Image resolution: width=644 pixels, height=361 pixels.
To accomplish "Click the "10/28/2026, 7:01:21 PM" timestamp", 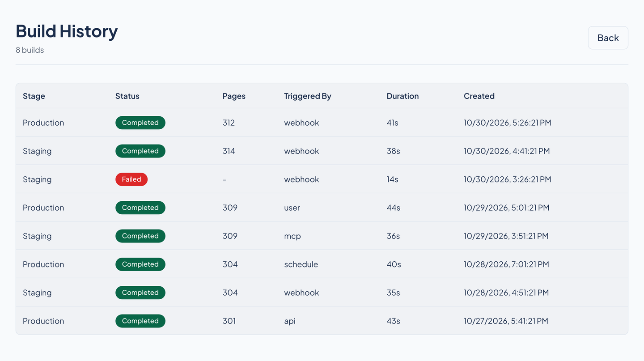I will point(506,264).
